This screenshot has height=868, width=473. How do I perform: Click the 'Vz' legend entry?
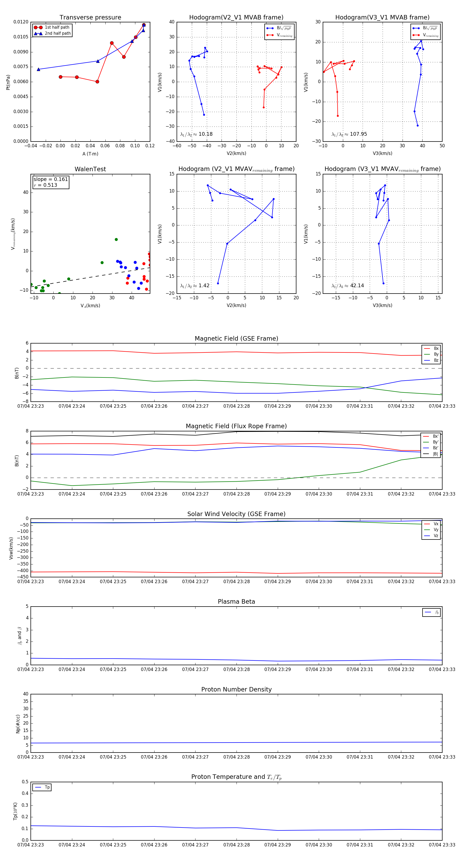[x=431, y=536]
